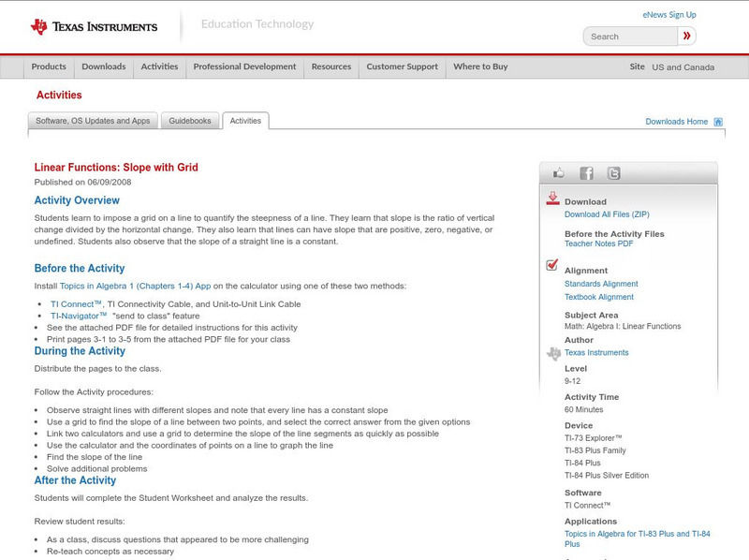Click the TI-73 Explorer device entry
This screenshot has width=749, height=560.
[594, 438]
